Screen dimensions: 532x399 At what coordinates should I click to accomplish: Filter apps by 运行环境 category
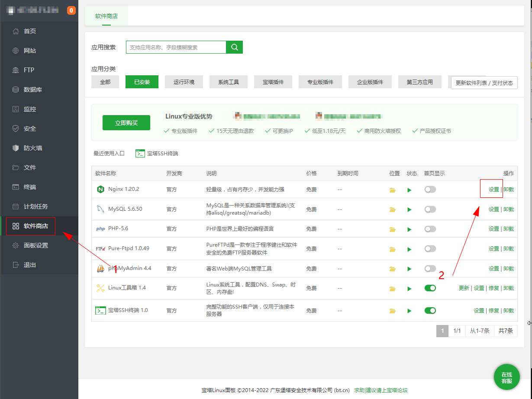184,82
